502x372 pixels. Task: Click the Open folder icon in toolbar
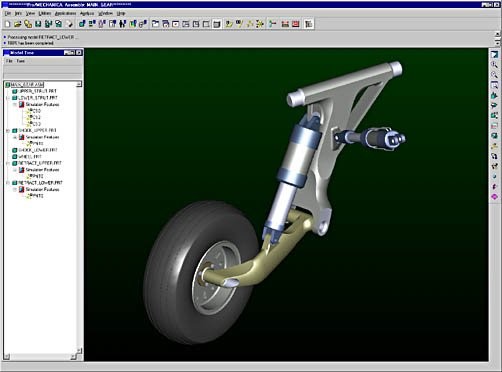coord(18,24)
